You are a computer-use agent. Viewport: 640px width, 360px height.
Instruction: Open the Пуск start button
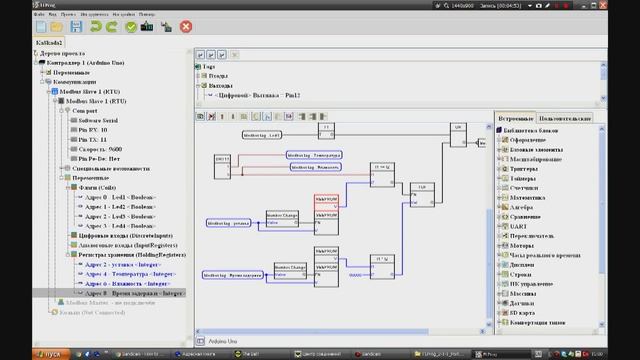tap(51, 354)
